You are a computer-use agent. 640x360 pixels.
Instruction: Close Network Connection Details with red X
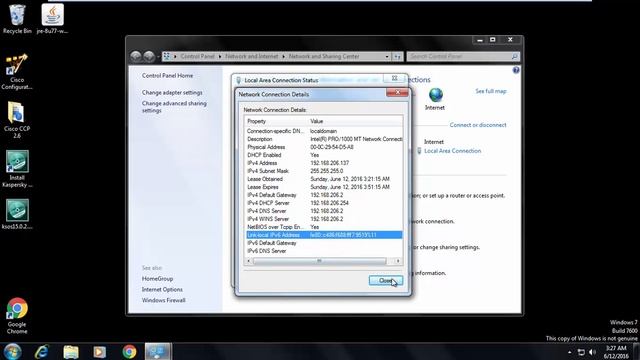coord(397,93)
